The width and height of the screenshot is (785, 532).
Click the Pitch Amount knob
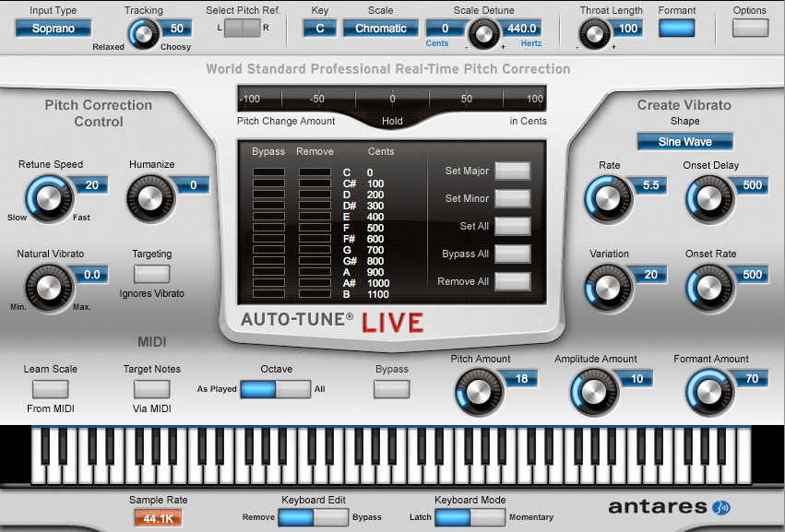(x=479, y=393)
